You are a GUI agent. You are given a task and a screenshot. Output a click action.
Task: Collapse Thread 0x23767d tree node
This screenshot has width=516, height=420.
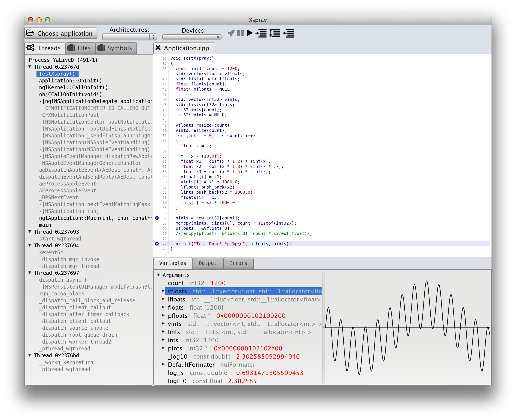click(x=30, y=67)
